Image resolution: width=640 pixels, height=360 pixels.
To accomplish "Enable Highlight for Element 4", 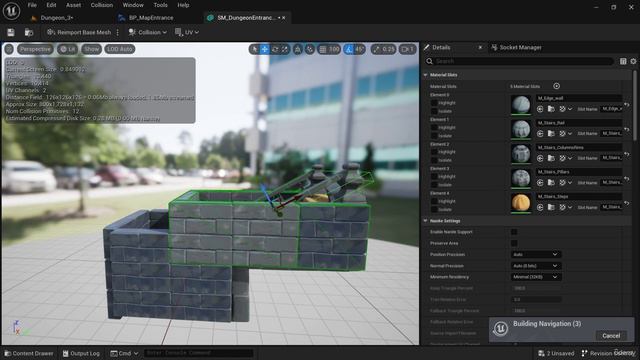I will [x=434, y=201].
